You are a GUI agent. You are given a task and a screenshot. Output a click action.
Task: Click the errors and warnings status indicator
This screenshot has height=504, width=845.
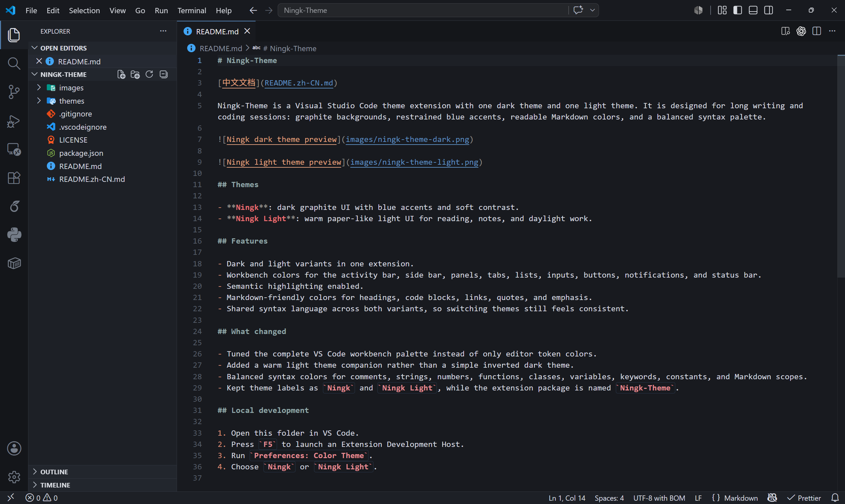pos(42,498)
